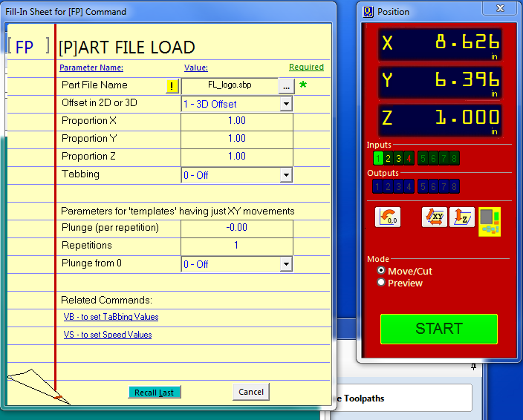Click the Cancel button
This screenshot has height=420, width=523.
[x=251, y=392]
